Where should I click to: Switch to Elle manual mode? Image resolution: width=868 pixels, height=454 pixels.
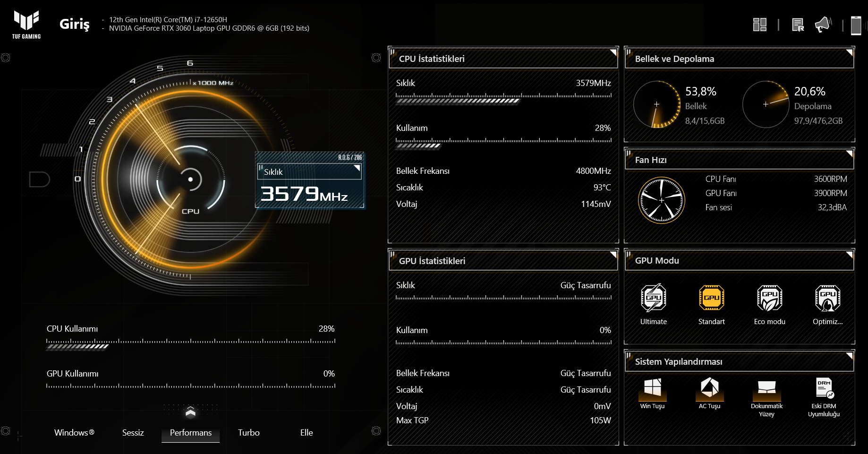pyautogui.click(x=306, y=433)
